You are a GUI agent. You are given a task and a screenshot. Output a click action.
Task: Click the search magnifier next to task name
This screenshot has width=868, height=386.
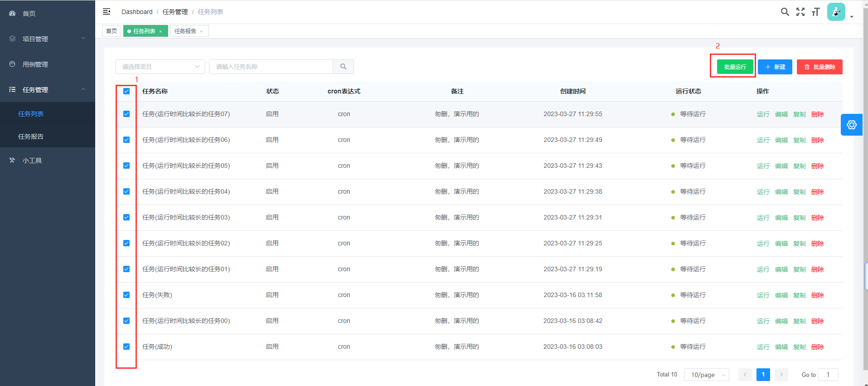click(x=343, y=67)
